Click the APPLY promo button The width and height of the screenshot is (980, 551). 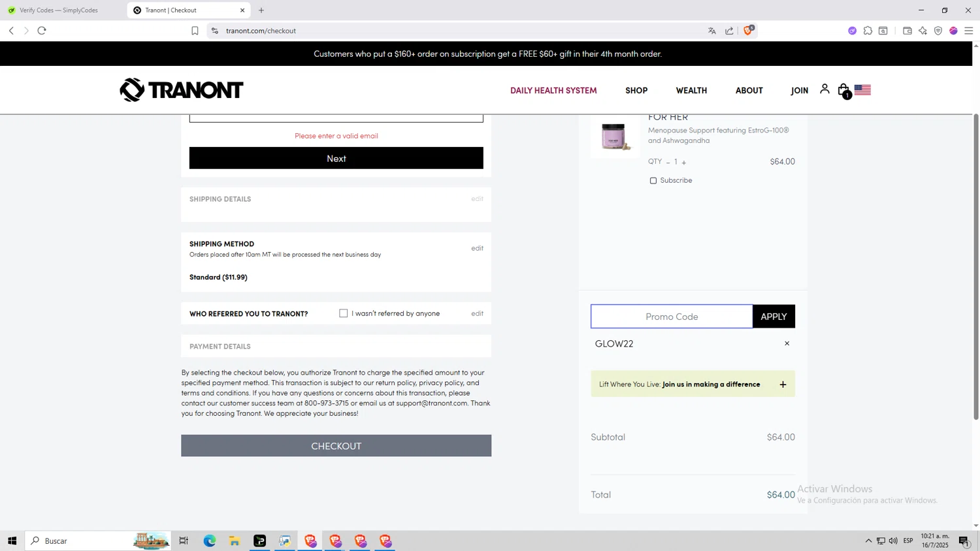pos(774,317)
